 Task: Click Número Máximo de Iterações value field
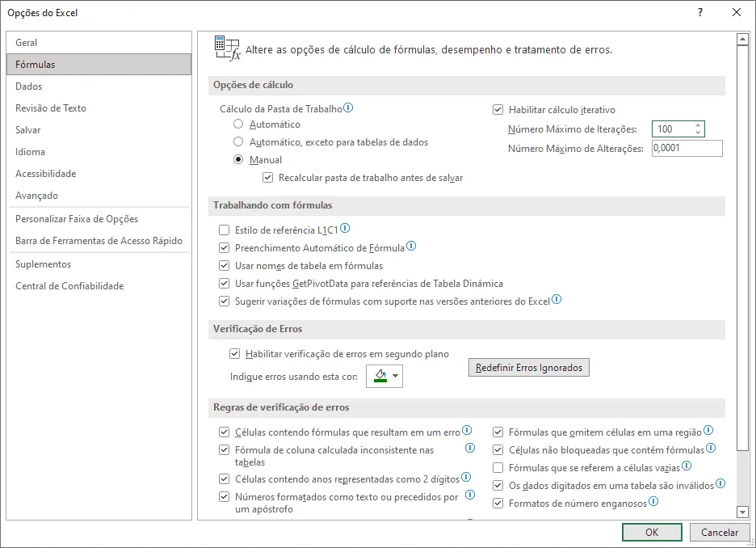coord(673,129)
